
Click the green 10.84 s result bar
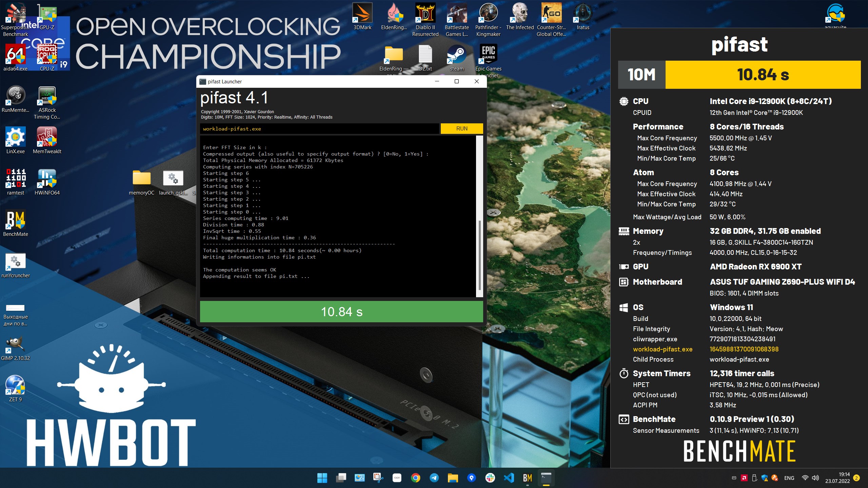coord(341,312)
